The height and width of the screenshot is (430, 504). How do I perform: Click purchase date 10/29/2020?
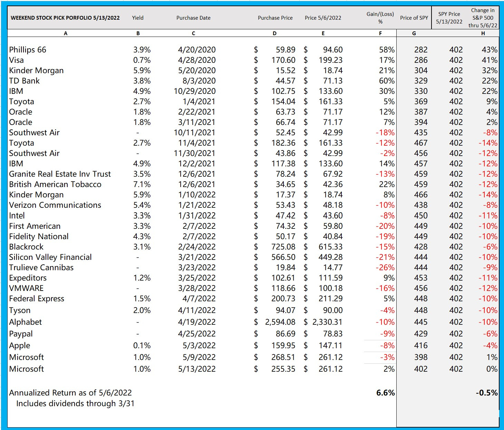tap(195, 91)
